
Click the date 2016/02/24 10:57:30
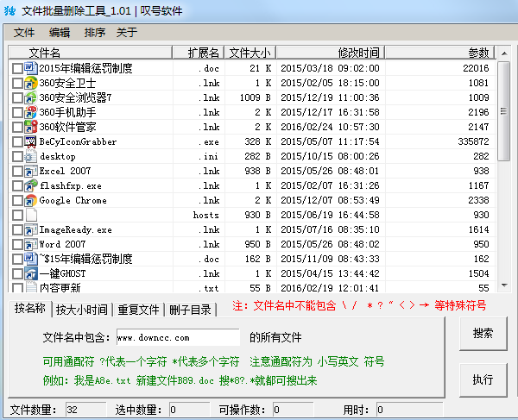pyautogui.click(x=330, y=127)
